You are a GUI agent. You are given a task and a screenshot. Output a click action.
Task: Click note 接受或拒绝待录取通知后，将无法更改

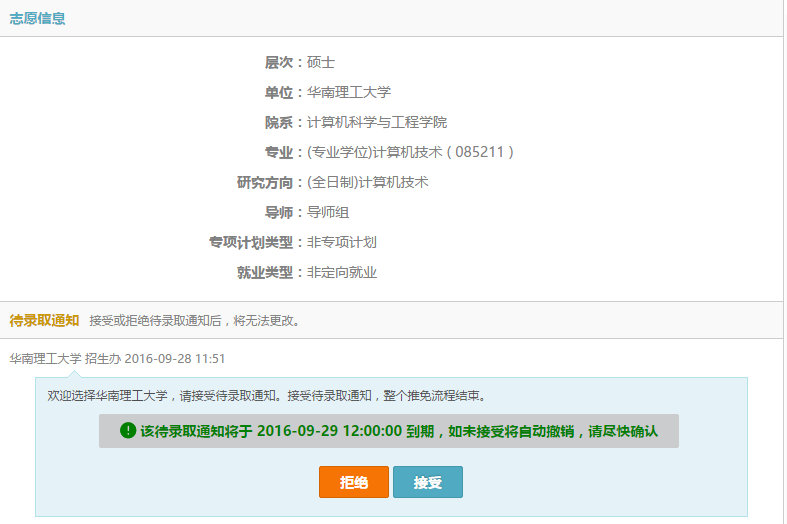195,321
